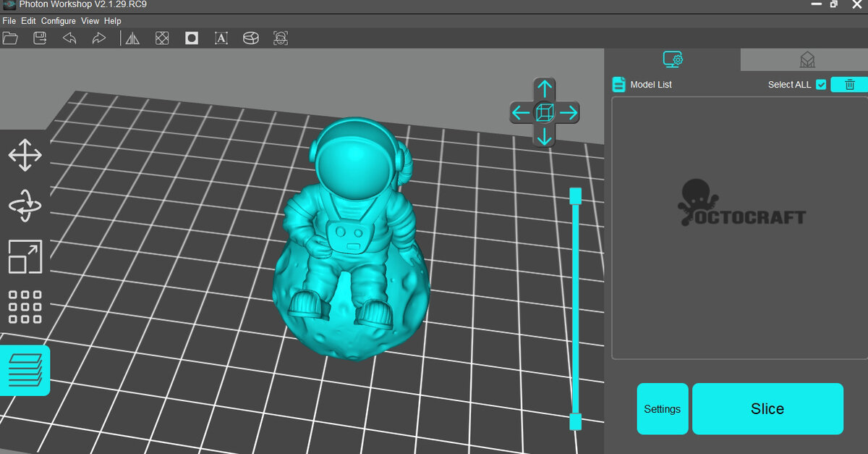Click the split model toolbar icon

[x=251, y=38]
